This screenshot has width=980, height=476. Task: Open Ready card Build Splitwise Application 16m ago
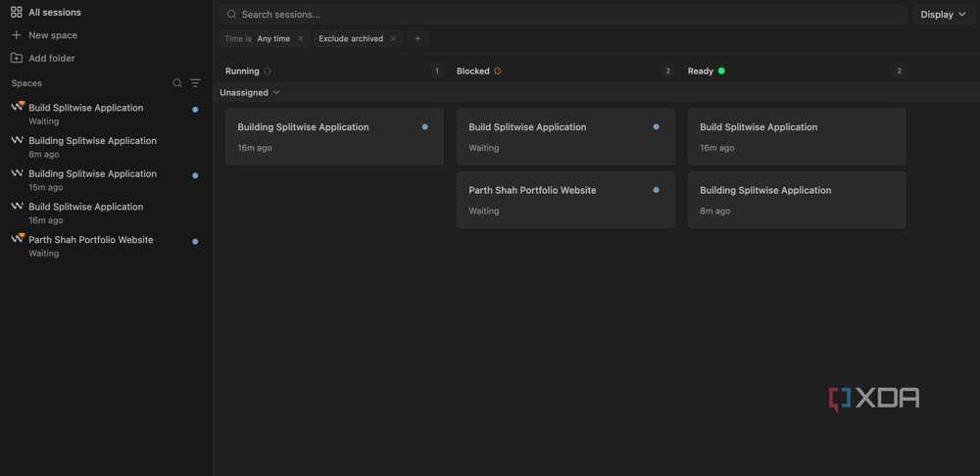797,137
